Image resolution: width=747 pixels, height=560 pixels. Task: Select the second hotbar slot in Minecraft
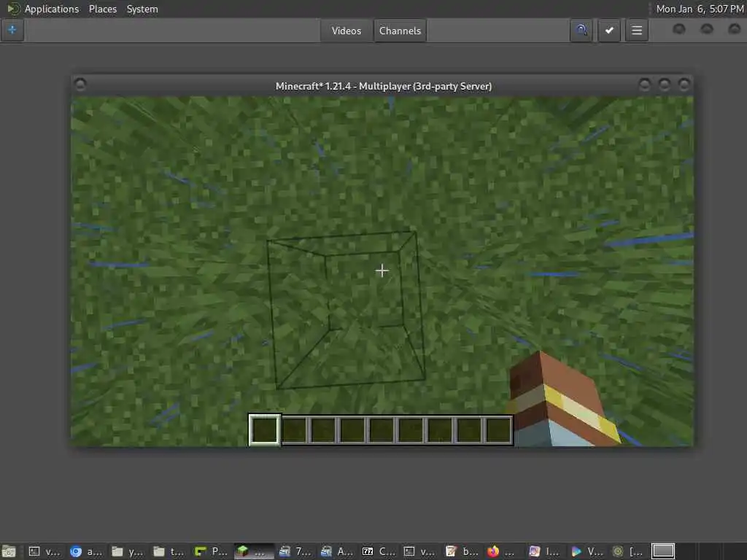click(x=294, y=429)
